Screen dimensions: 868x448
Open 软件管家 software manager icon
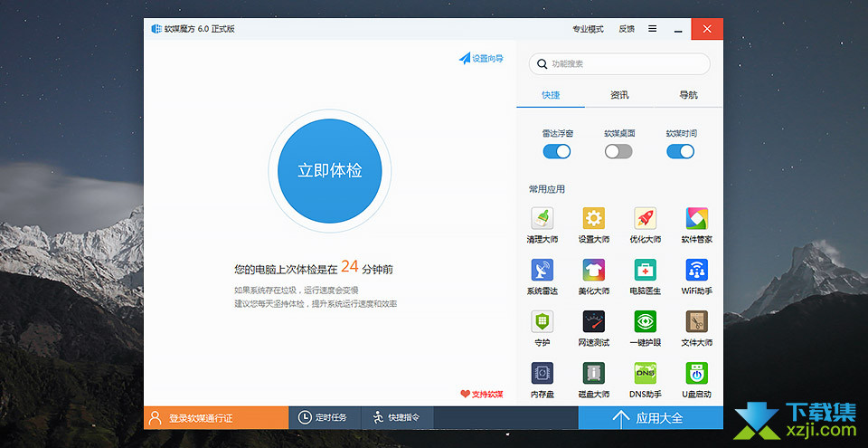696,218
